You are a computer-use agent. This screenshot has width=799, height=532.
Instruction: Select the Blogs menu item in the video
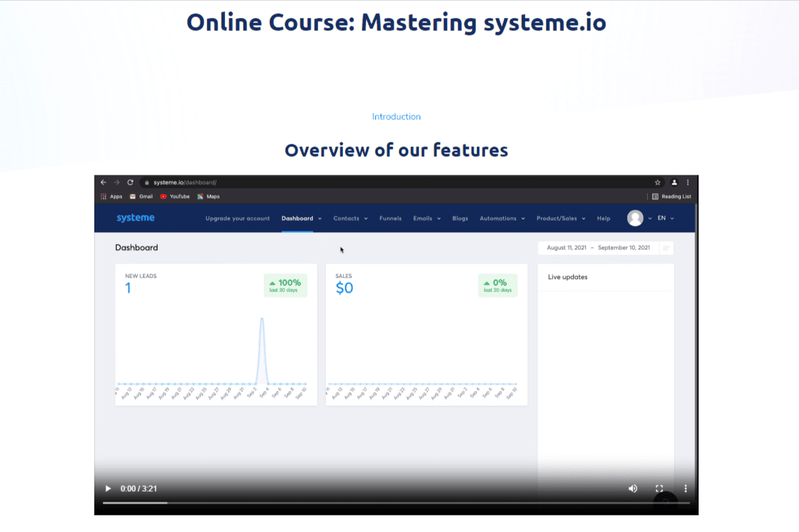(x=461, y=218)
